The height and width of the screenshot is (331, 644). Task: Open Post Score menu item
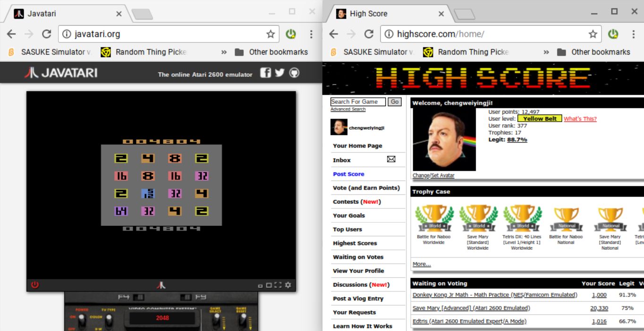click(x=348, y=174)
